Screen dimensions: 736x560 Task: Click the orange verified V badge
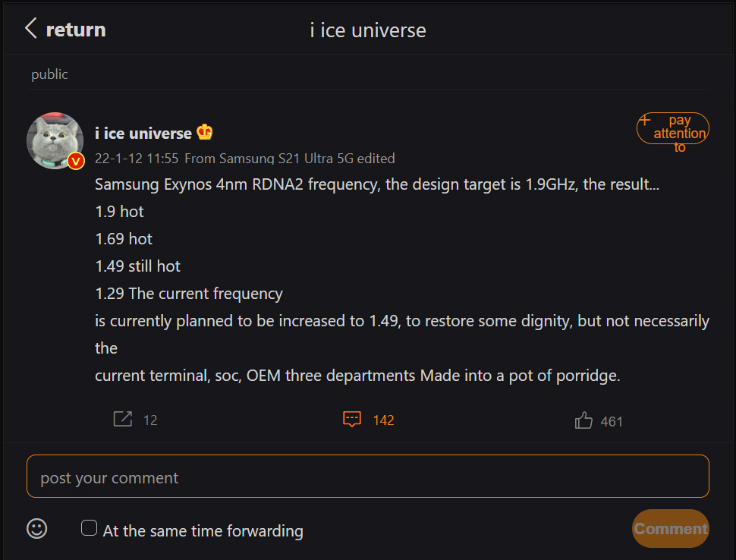tap(75, 161)
